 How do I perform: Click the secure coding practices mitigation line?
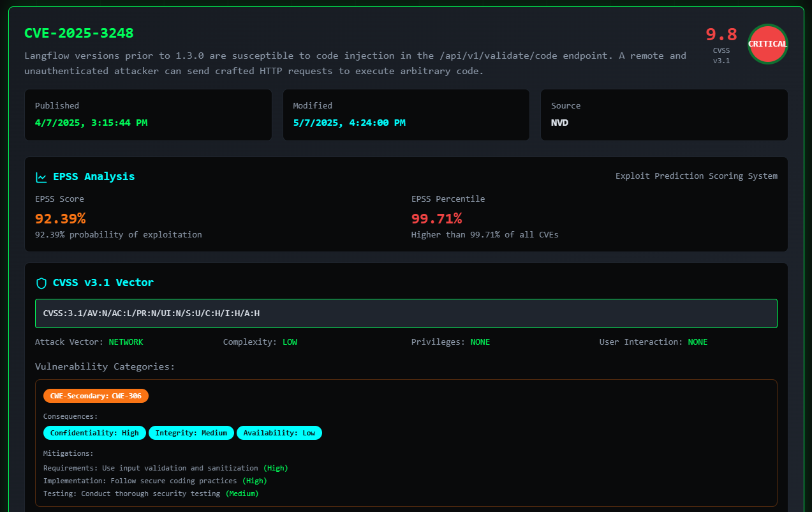155,481
